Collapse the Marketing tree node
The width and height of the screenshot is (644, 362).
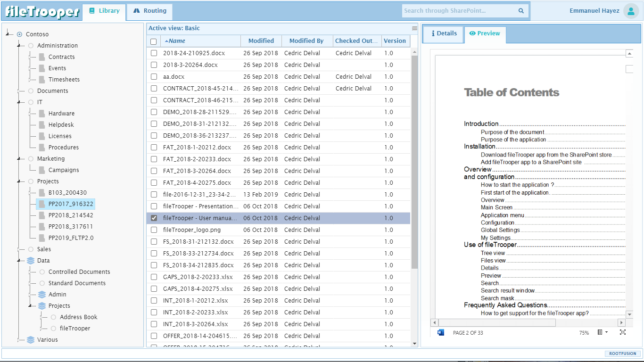[x=18, y=159]
